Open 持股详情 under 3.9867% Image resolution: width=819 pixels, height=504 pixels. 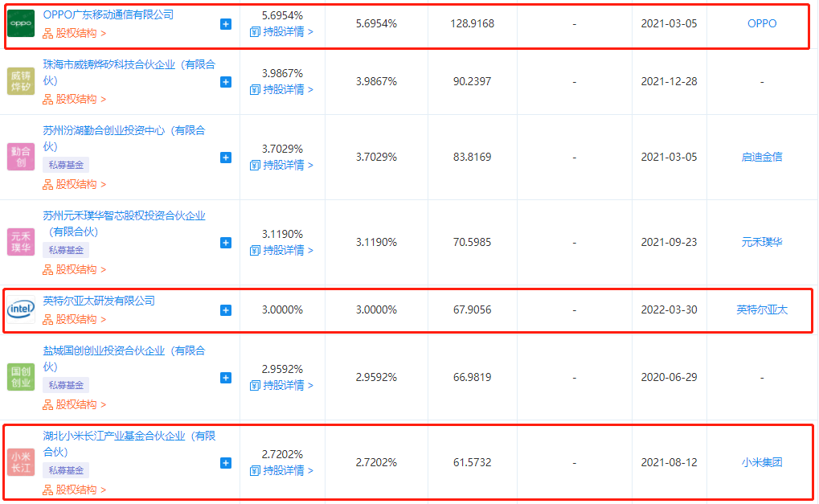282,90
